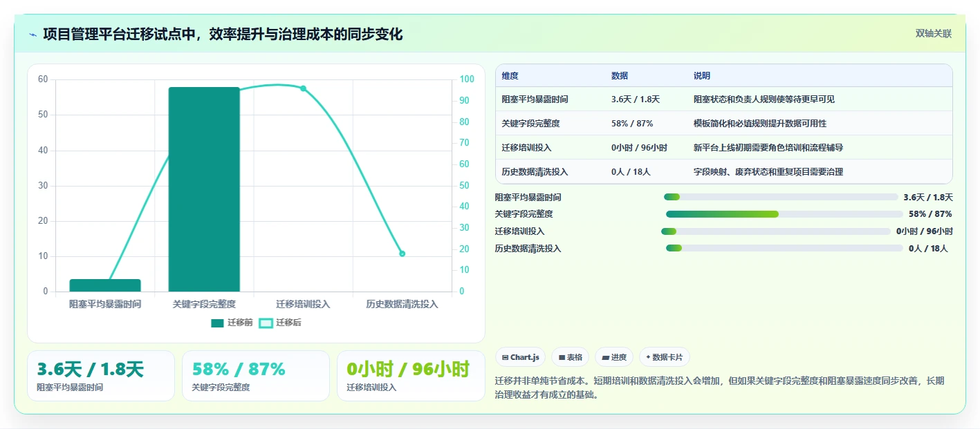Screen dimensions: 980x429
Task: Click x-axis label 迁移培训投入
Action: pos(303,304)
